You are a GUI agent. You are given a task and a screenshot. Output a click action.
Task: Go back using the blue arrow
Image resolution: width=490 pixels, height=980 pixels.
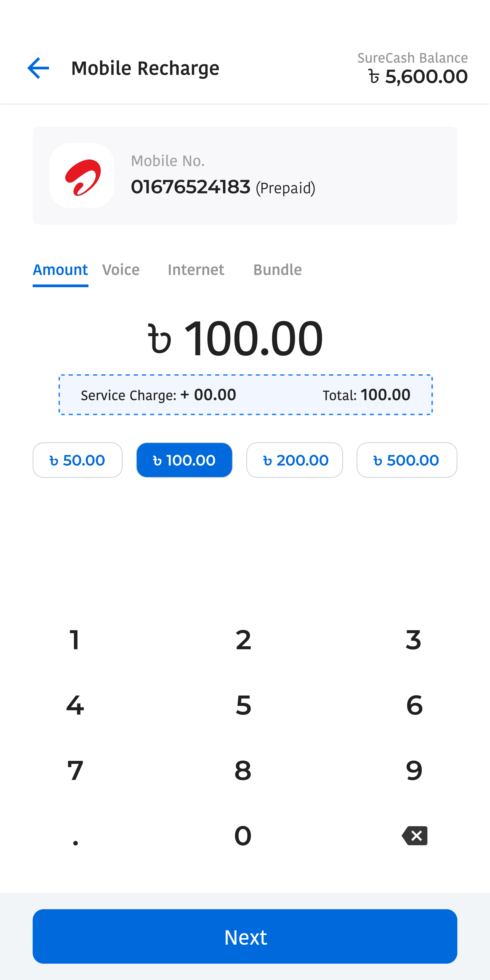pos(38,68)
